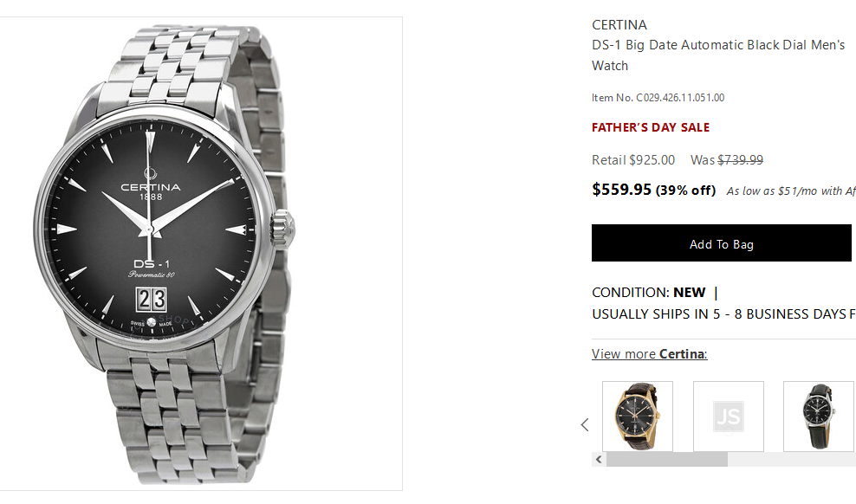
Task: Click the scrollbar left arrow button
Action: point(597,460)
